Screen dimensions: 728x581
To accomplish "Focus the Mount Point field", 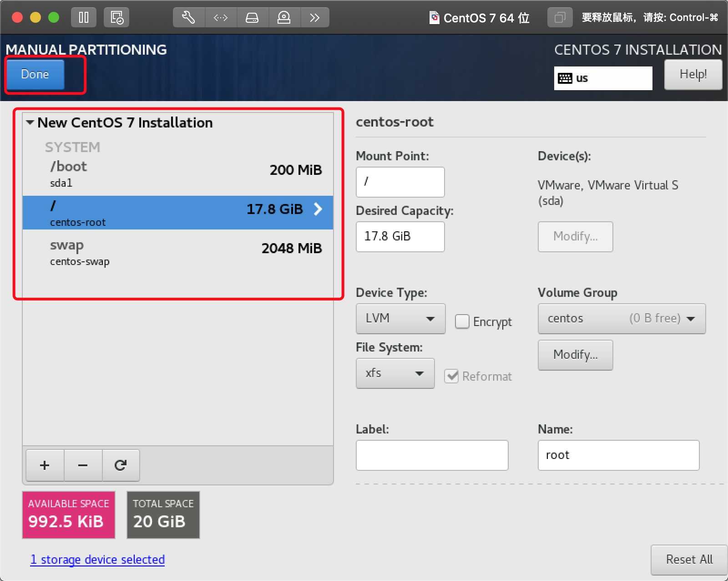I will 400,182.
